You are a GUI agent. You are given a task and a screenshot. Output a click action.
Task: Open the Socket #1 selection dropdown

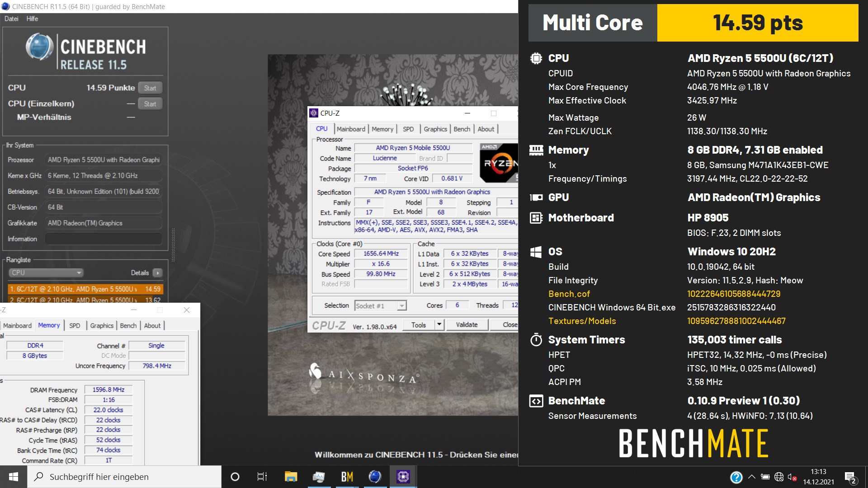(381, 306)
